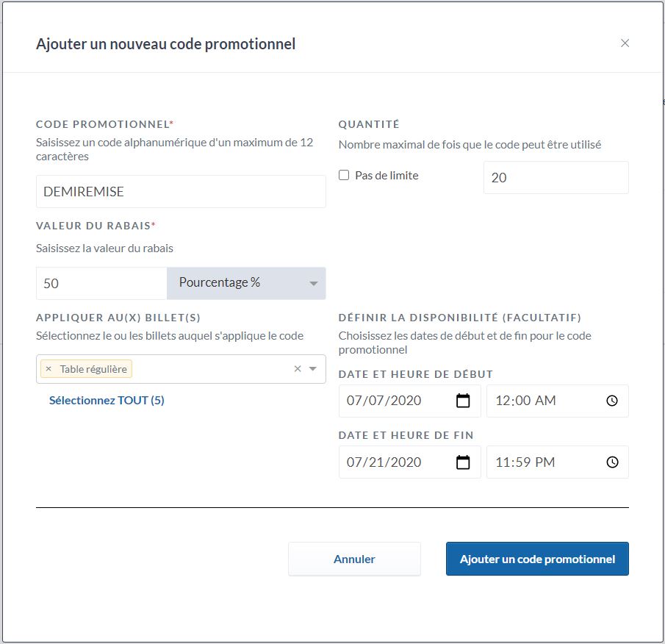Close the promo code dialog
The image size is (665, 644).
pos(625,43)
